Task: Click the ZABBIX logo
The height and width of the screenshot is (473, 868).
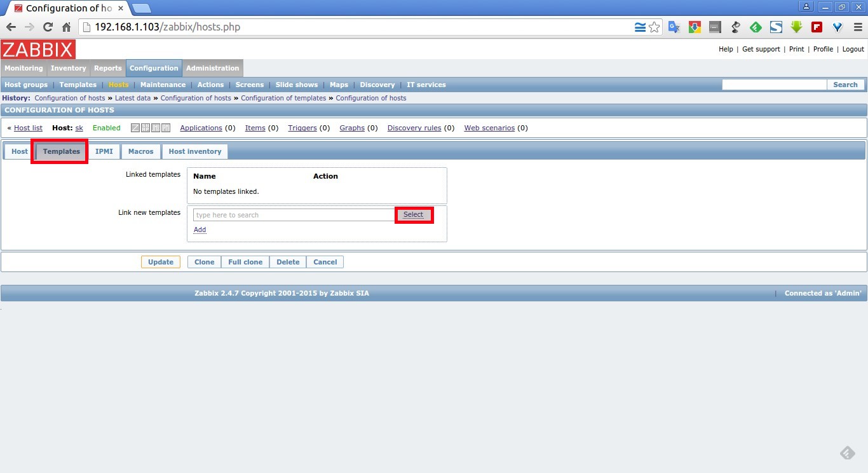Action: (x=38, y=50)
